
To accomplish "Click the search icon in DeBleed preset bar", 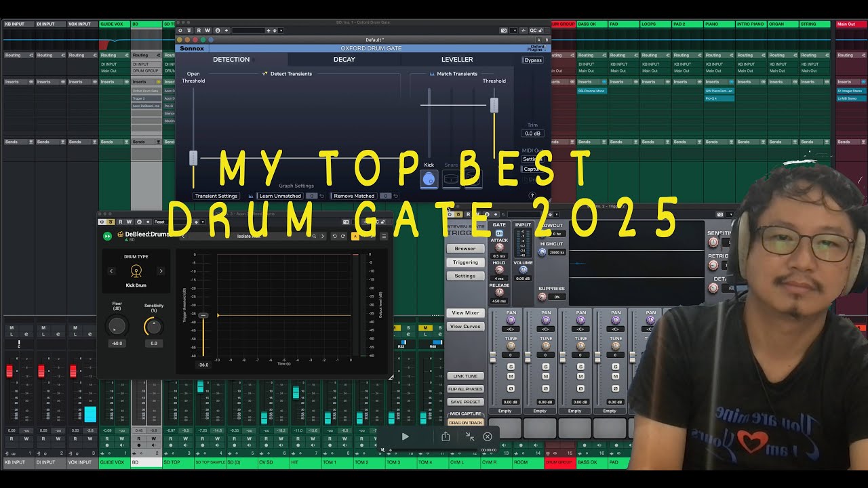I will (315, 237).
